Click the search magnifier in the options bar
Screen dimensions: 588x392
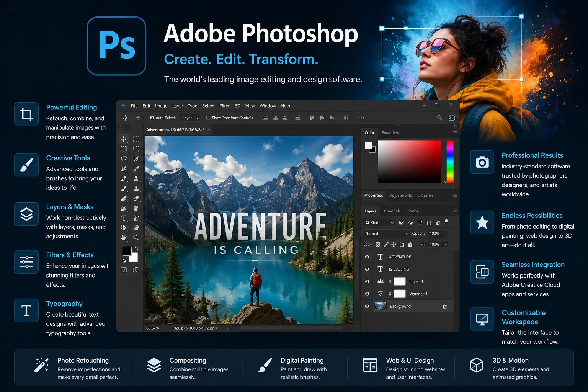tap(439, 118)
